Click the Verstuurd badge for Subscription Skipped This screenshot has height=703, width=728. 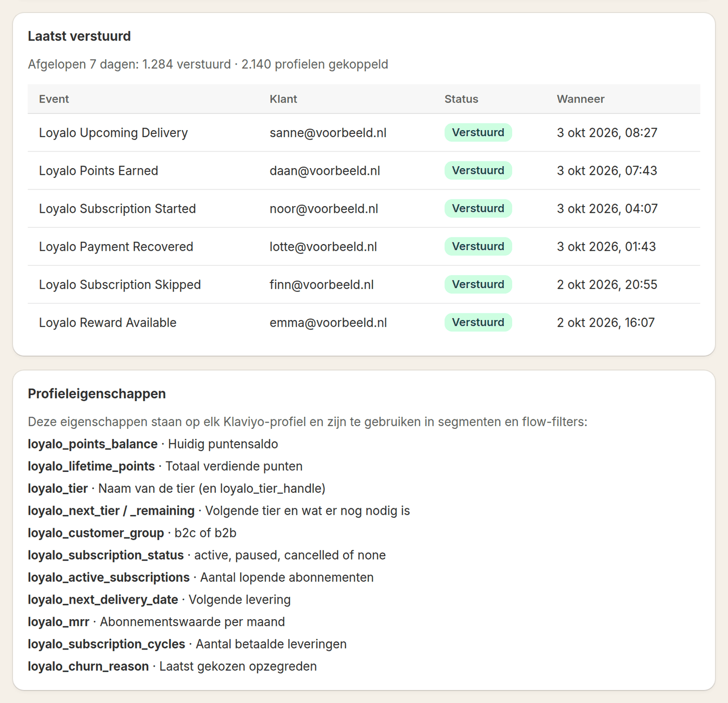478,285
